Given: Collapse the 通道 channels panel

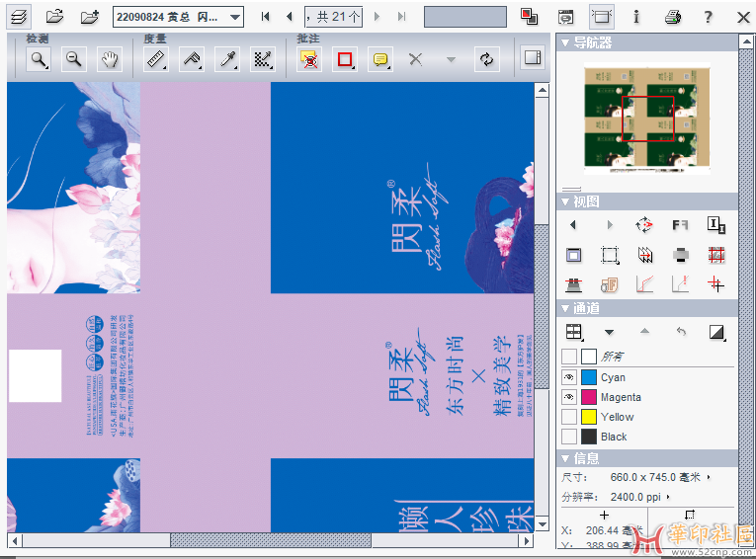Looking at the screenshot, I should pos(565,308).
